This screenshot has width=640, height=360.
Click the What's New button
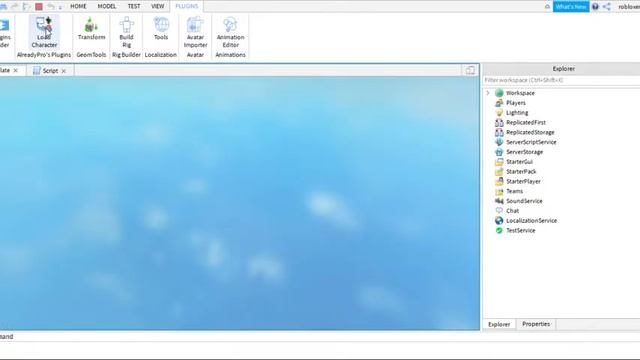click(x=571, y=7)
